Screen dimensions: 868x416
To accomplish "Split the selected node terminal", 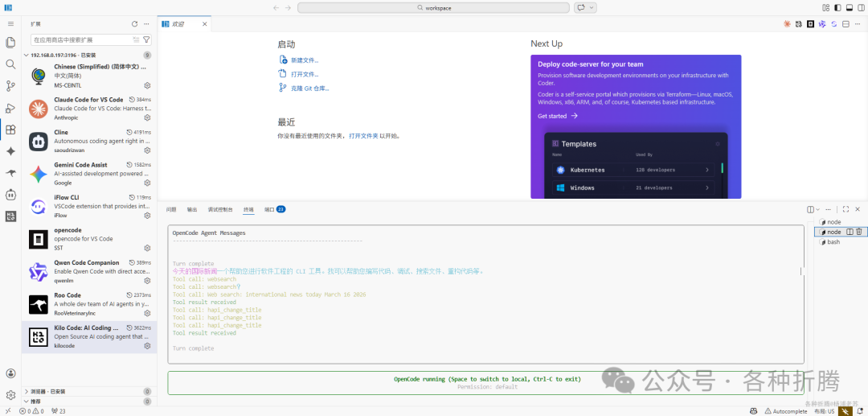I will (x=850, y=232).
